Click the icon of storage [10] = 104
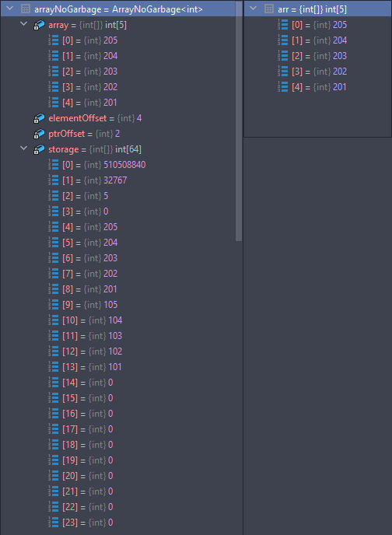The image size is (392, 535). coord(53,320)
